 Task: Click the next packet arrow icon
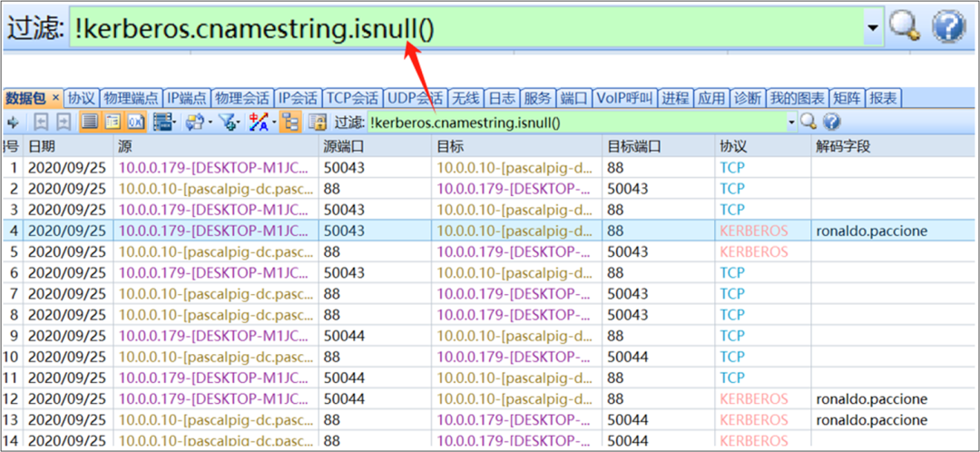(64, 123)
